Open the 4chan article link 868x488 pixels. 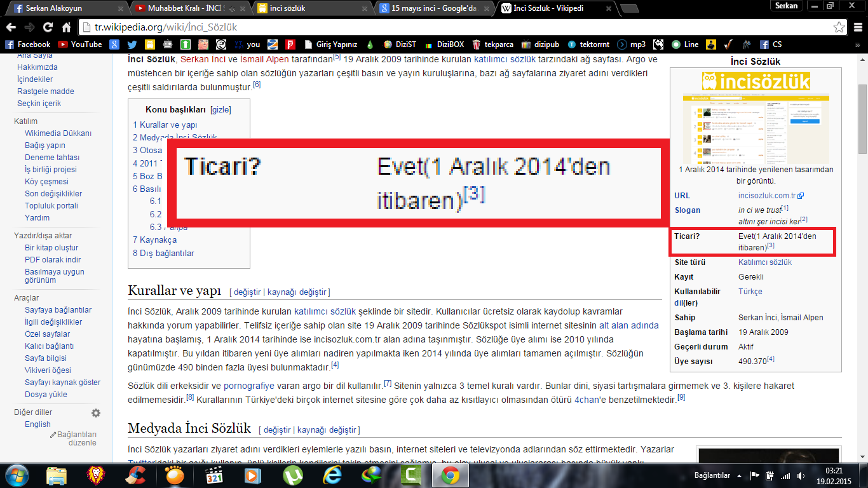point(588,400)
